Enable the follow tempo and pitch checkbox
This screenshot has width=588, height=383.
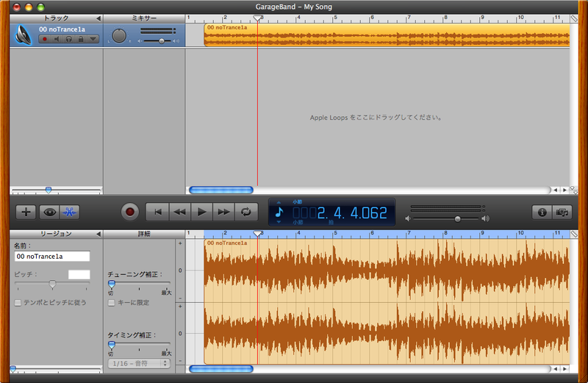(x=18, y=303)
